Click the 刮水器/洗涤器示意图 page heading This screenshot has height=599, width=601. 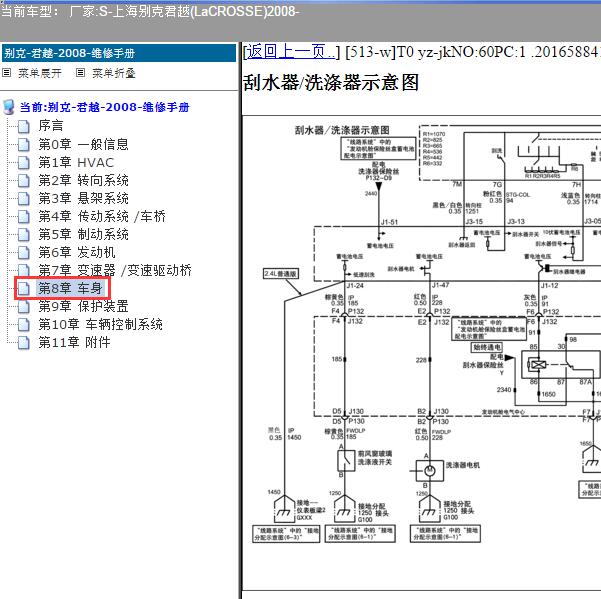tap(330, 82)
